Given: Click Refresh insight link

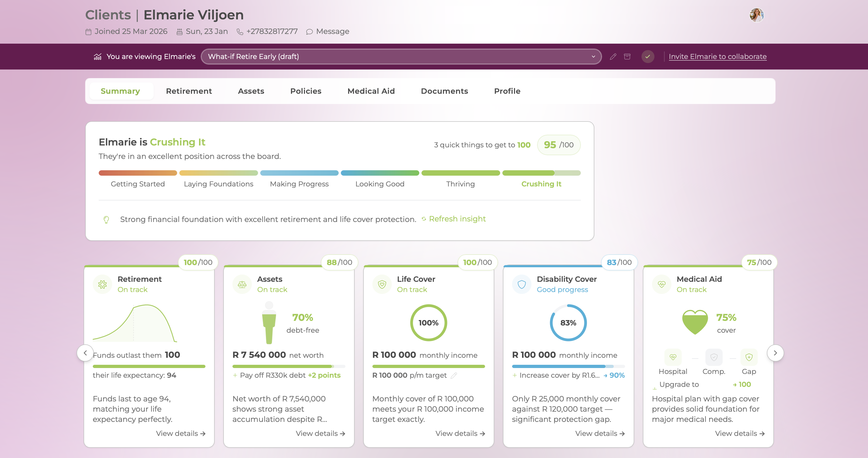Looking at the screenshot, I should point(454,219).
